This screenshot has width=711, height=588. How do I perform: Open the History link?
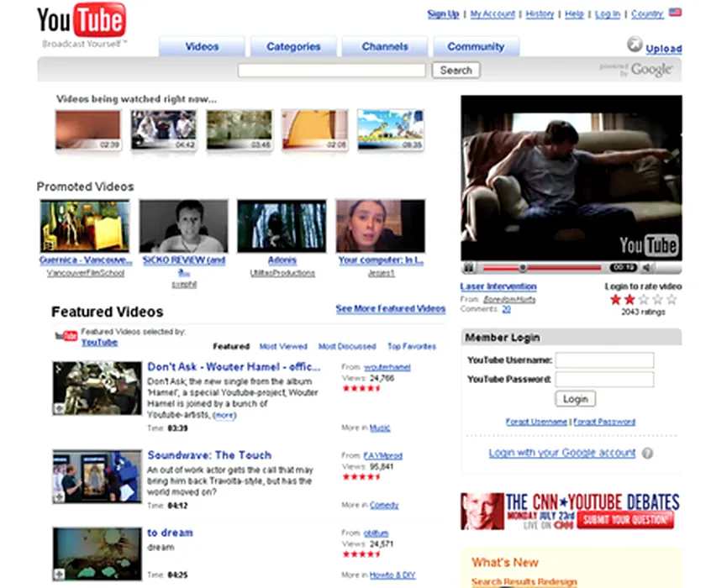[x=540, y=14]
